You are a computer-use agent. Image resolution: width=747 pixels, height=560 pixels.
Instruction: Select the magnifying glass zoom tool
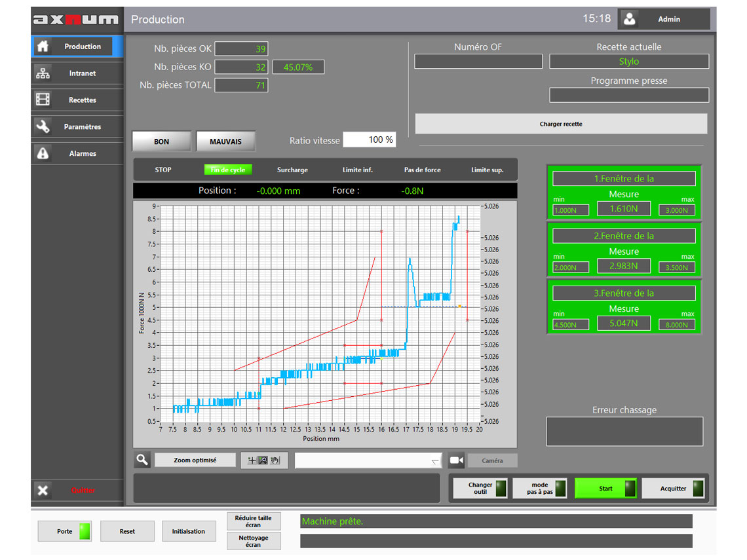pos(142,460)
